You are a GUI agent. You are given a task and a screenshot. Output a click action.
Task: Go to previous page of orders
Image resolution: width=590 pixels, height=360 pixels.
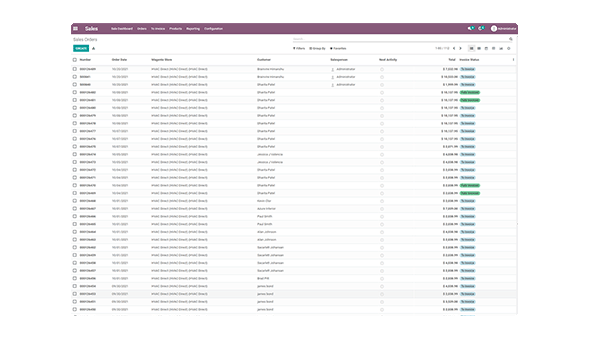[x=454, y=49]
